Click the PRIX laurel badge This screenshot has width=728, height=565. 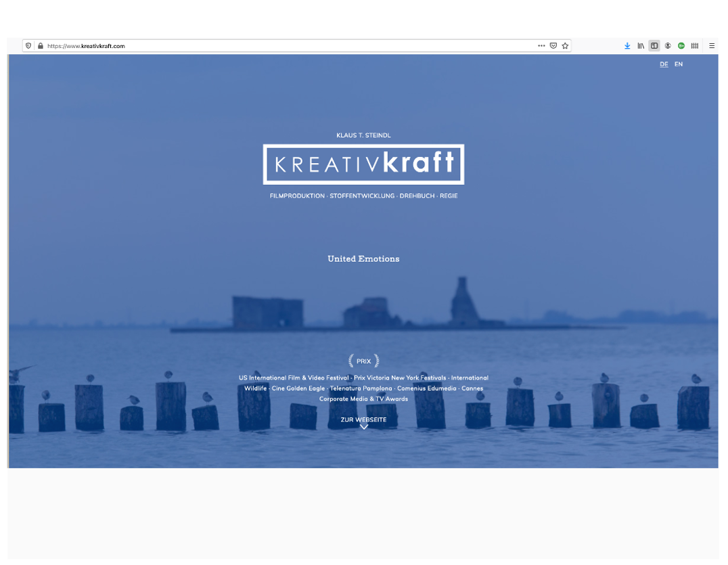point(363,361)
